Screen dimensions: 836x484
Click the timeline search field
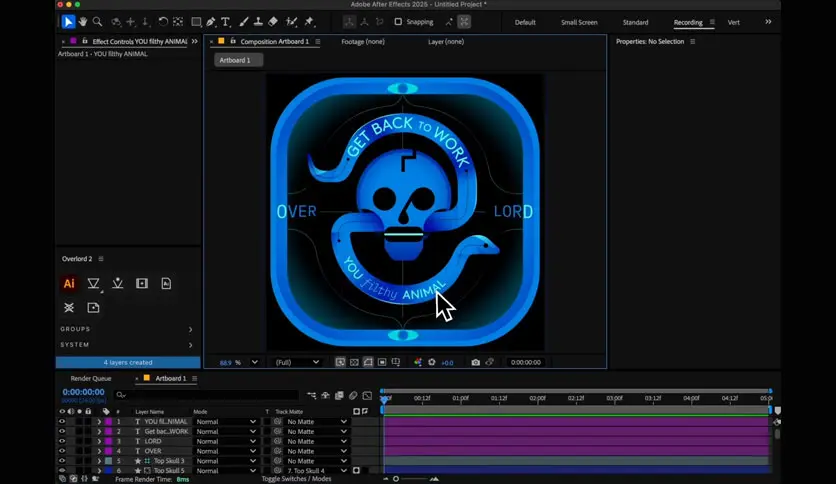[x=206, y=395]
